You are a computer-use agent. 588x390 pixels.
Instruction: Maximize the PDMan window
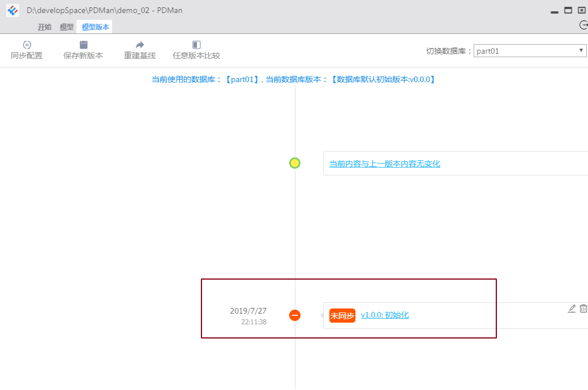pyautogui.click(x=568, y=11)
